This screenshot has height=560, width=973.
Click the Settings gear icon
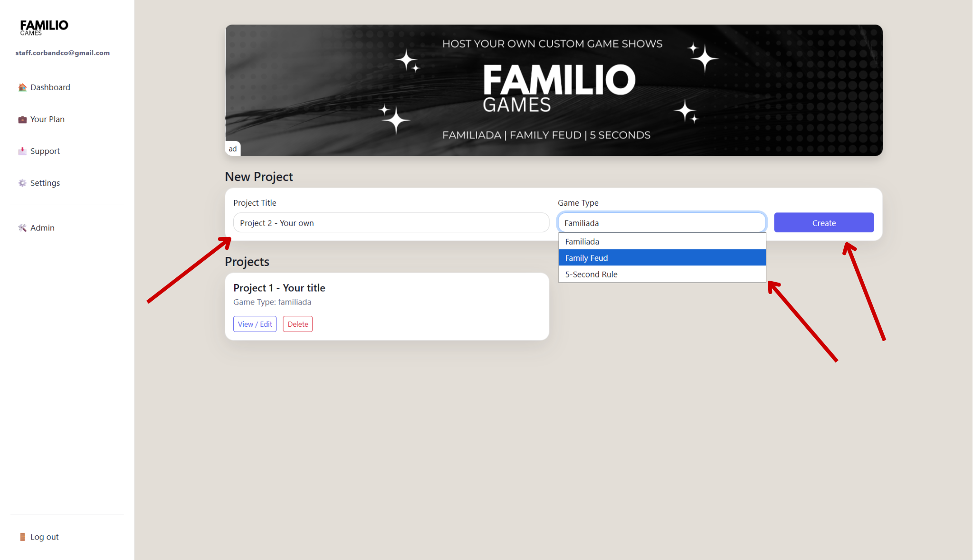pos(22,182)
